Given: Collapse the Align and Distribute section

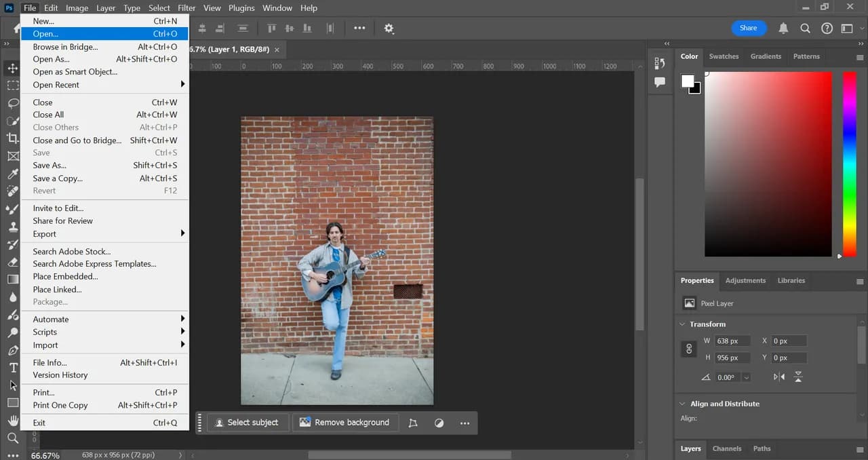Looking at the screenshot, I should tap(682, 404).
